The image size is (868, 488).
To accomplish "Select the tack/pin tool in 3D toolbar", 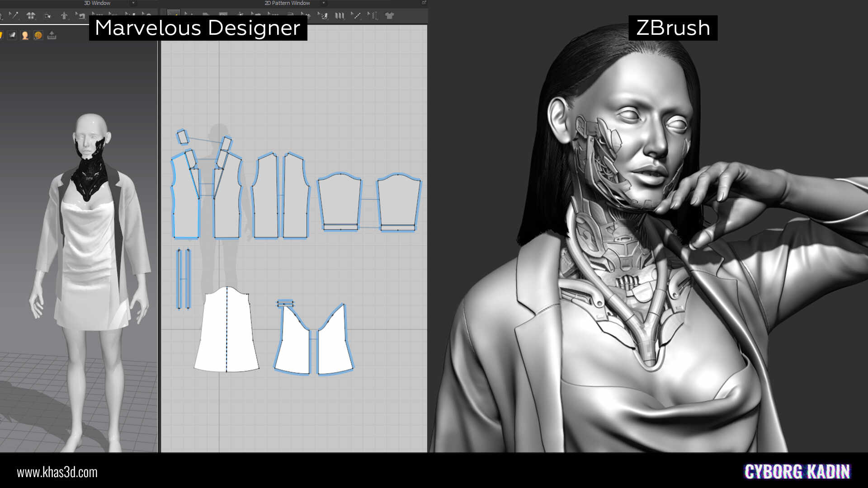I will click(x=14, y=15).
